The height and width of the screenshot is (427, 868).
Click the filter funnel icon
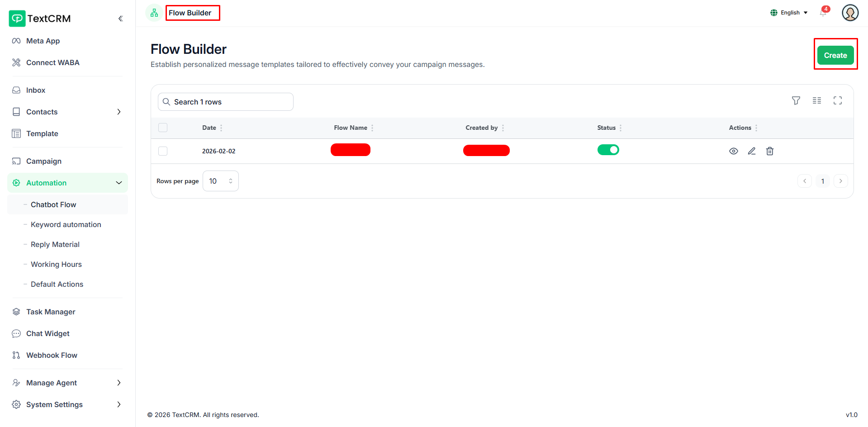pos(796,100)
